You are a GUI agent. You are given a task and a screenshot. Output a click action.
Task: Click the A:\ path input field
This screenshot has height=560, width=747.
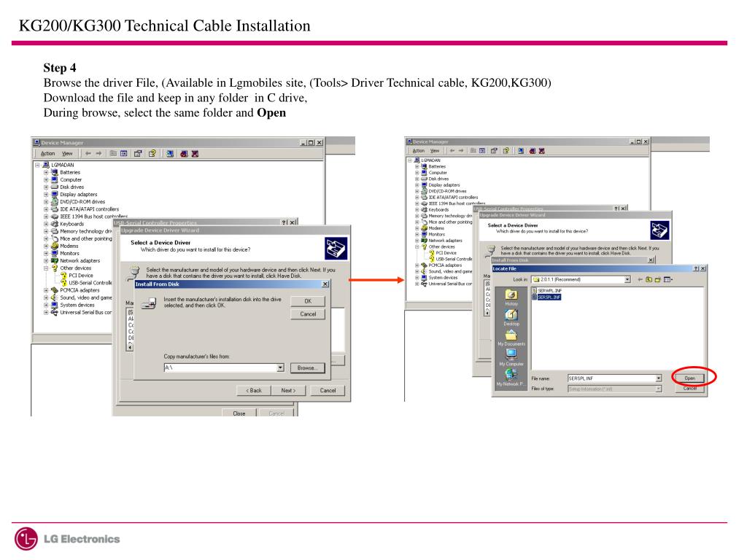point(220,367)
